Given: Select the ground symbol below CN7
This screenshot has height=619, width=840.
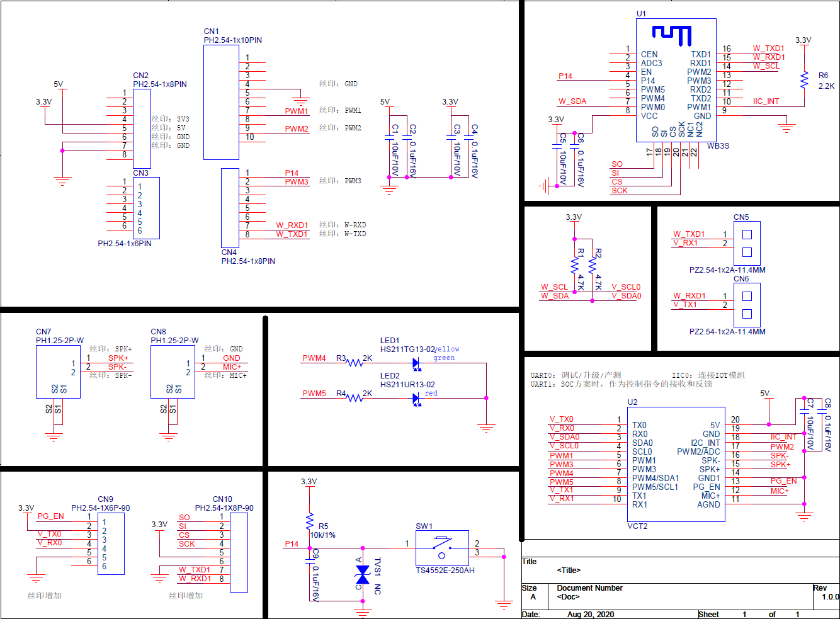Looking at the screenshot, I should point(54,436).
